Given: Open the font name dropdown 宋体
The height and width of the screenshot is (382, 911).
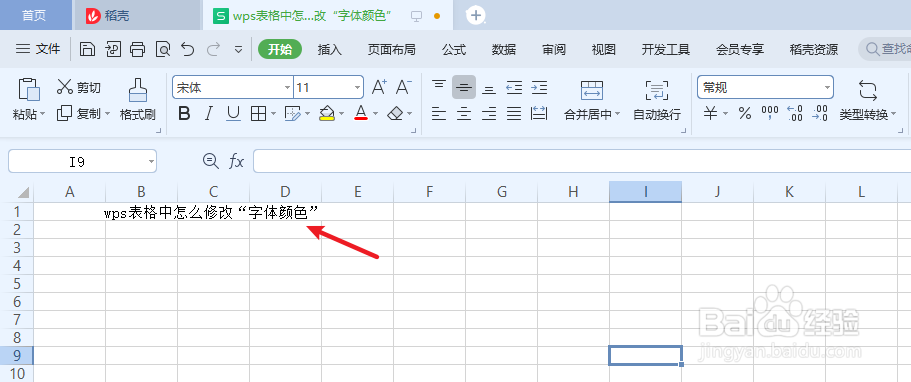Looking at the screenshot, I should point(287,88).
